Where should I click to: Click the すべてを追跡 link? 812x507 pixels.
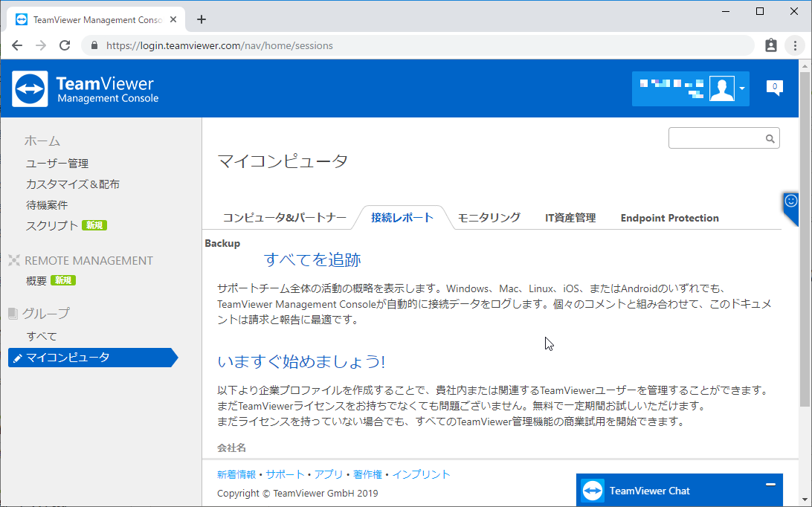[311, 259]
